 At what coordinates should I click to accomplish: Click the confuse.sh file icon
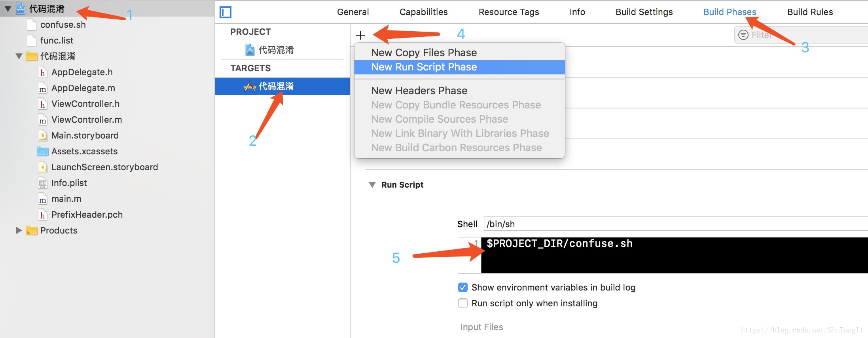pos(32,25)
